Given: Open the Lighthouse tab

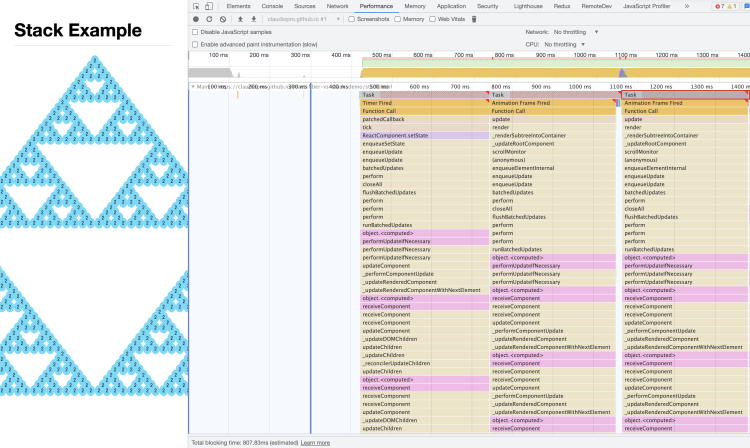Looking at the screenshot, I should pyautogui.click(x=528, y=6).
